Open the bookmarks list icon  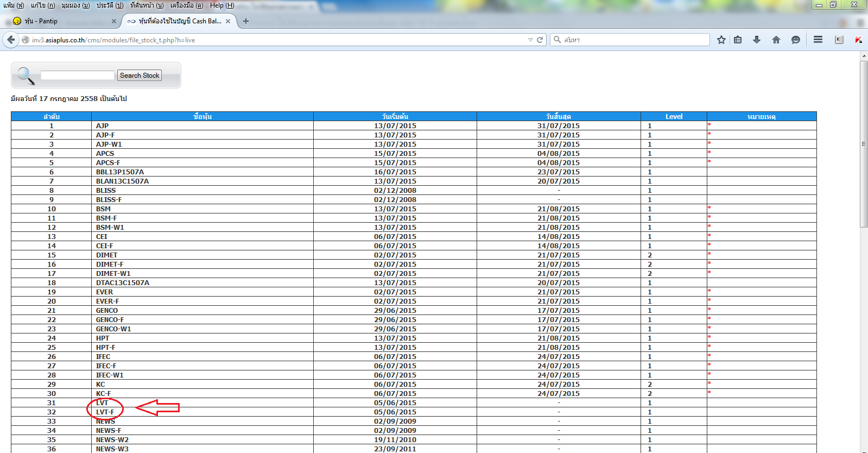coord(738,40)
